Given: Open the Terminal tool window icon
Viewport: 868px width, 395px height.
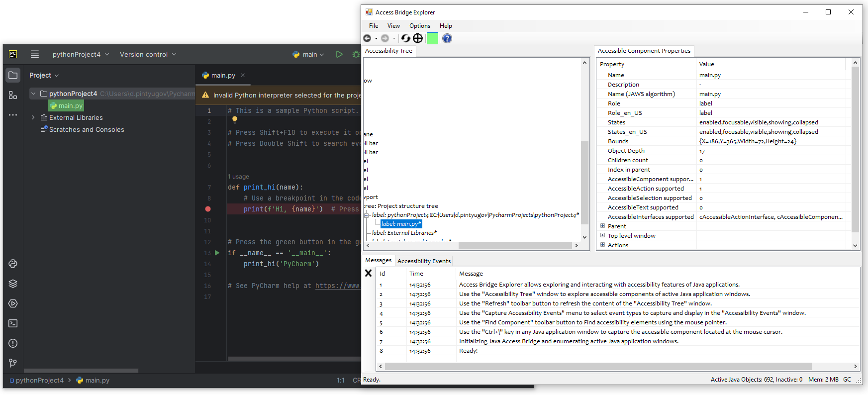Looking at the screenshot, I should pyautogui.click(x=13, y=323).
